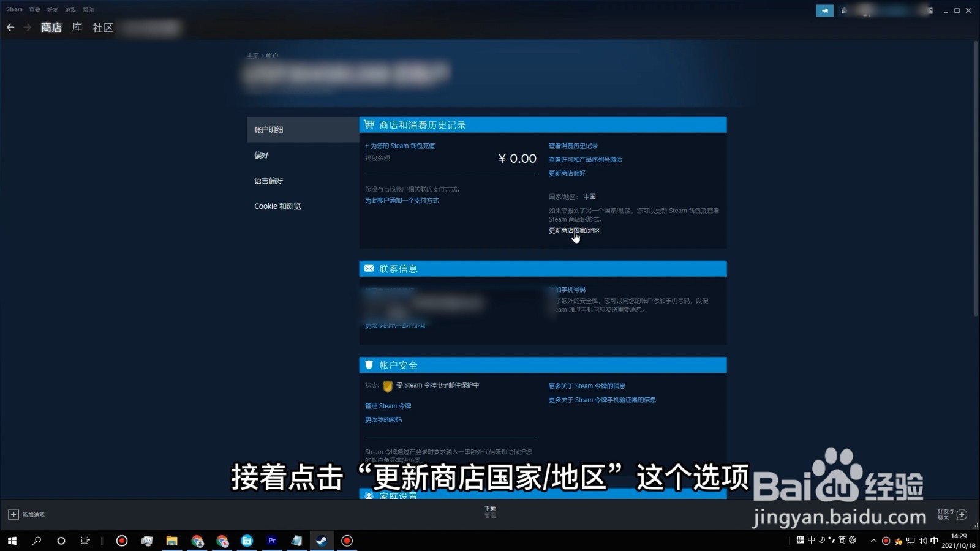The image size is (980, 551).
Task: Open Windows search from taskbar
Action: tap(37, 541)
